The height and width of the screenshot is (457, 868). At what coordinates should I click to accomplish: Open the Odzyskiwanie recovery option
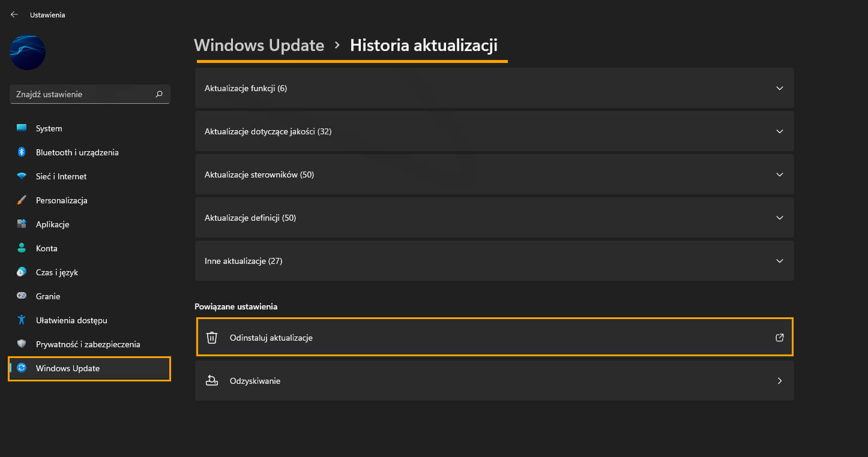495,381
